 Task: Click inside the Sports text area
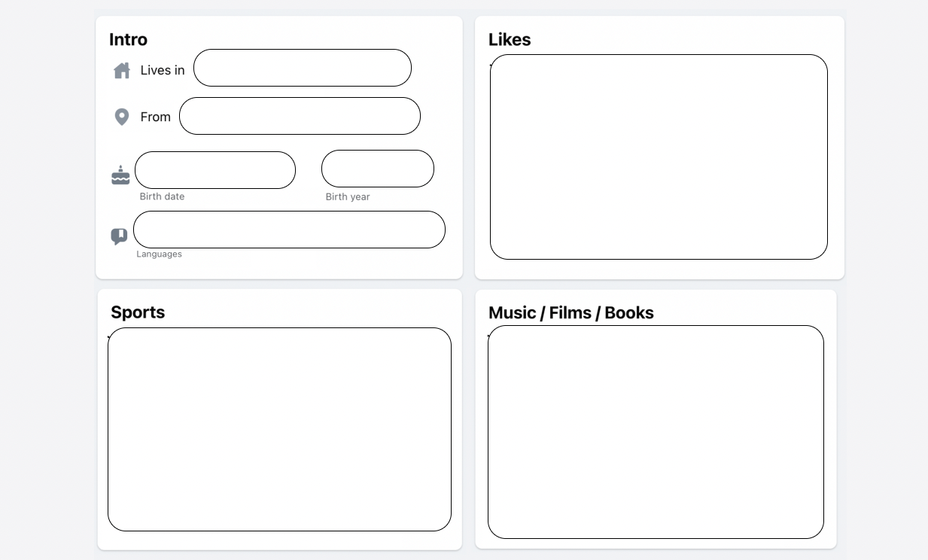point(279,429)
